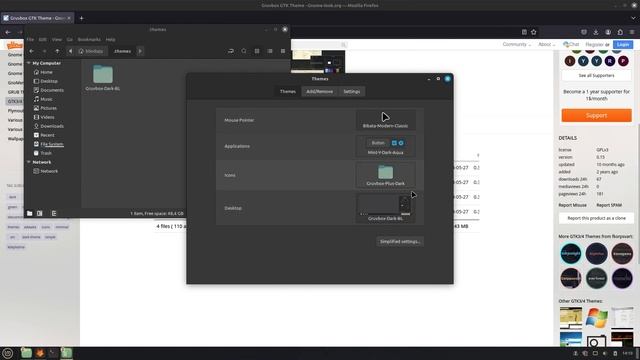Image resolution: width=640 pixels, height=360 pixels.
Task: Choose the Desktop theme Gruvbox Dark BL
Action: click(x=385, y=208)
